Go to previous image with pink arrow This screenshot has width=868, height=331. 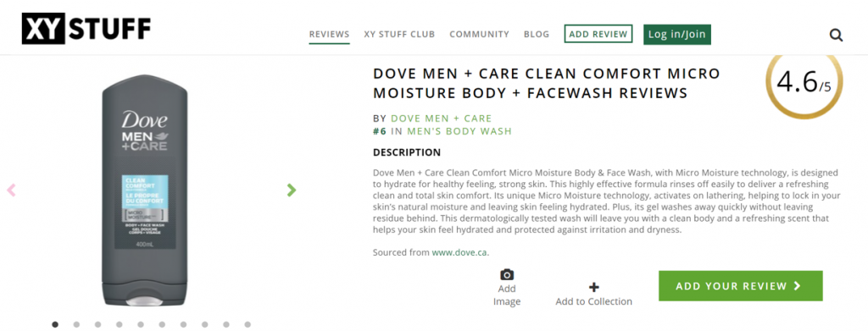[x=11, y=190]
